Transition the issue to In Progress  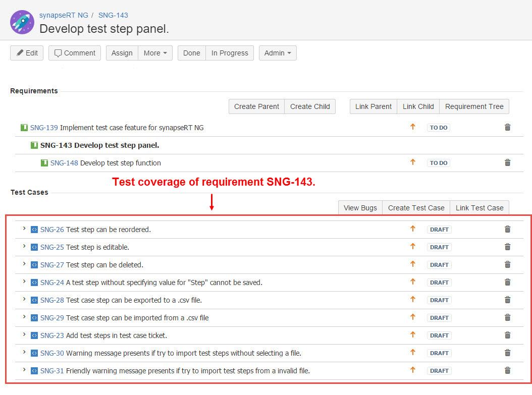point(229,53)
